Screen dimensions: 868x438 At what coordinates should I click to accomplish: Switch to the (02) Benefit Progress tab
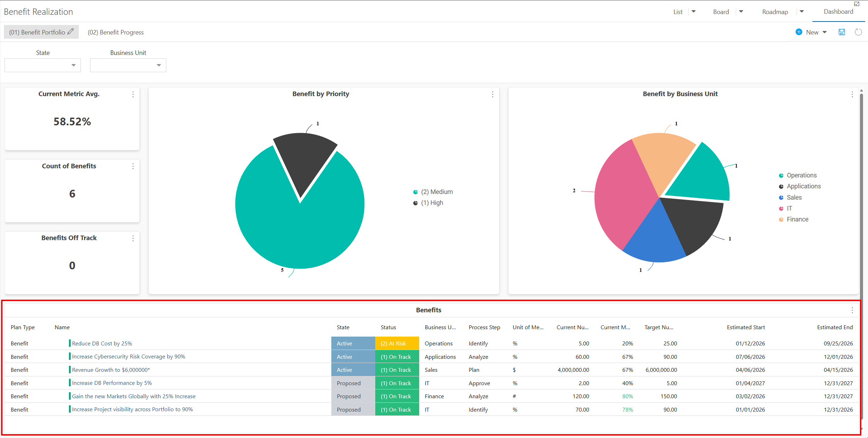pos(116,32)
